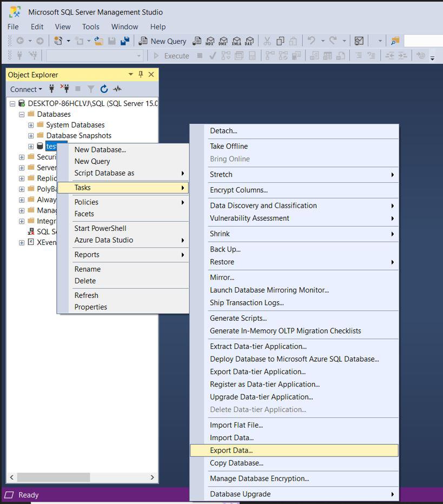Viewport: 443px width, 504px height.
Task: Open a new XMLA query
Action: pos(236,41)
